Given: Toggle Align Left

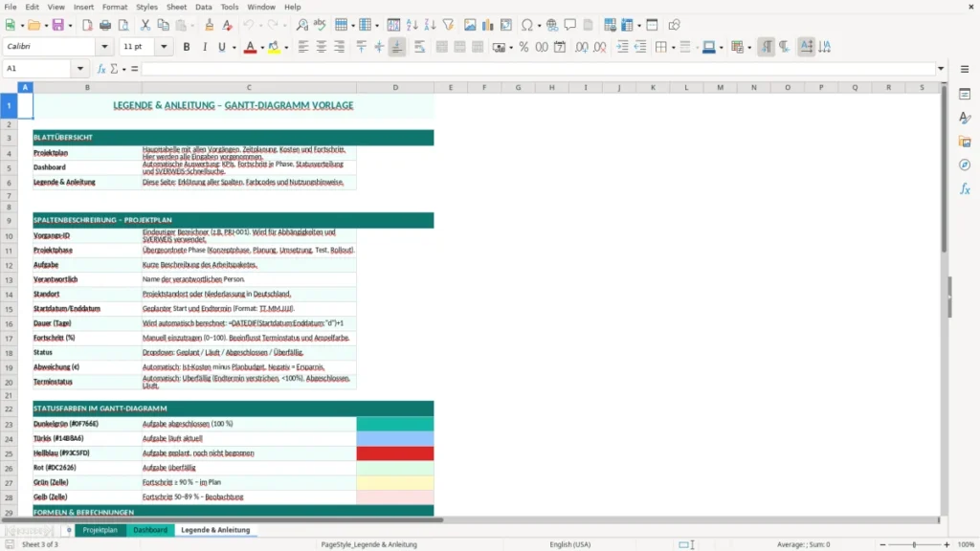Looking at the screenshot, I should [303, 47].
